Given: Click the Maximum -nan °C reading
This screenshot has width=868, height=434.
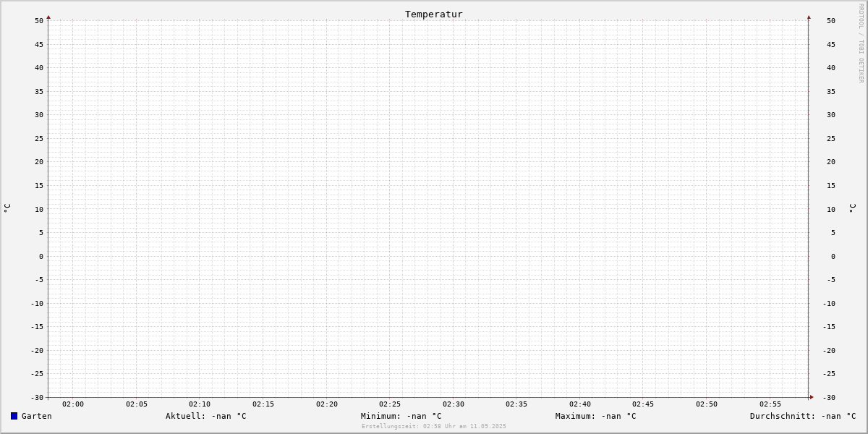Looking at the screenshot, I should (596, 416).
